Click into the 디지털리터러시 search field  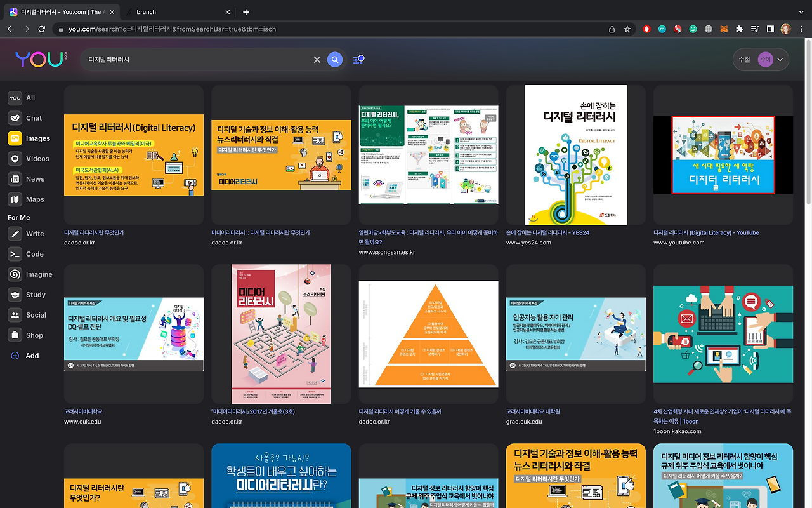point(198,60)
